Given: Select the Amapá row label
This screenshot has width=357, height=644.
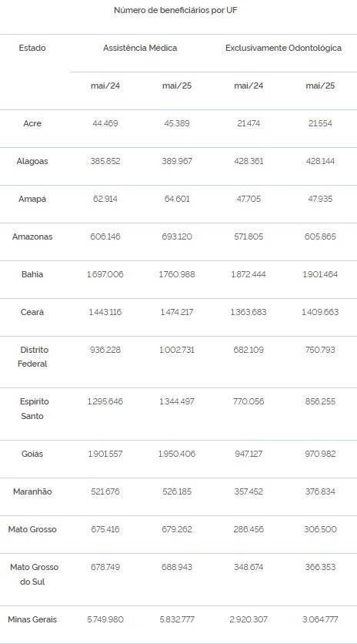Looking at the screenshot, I should point(32,200).
